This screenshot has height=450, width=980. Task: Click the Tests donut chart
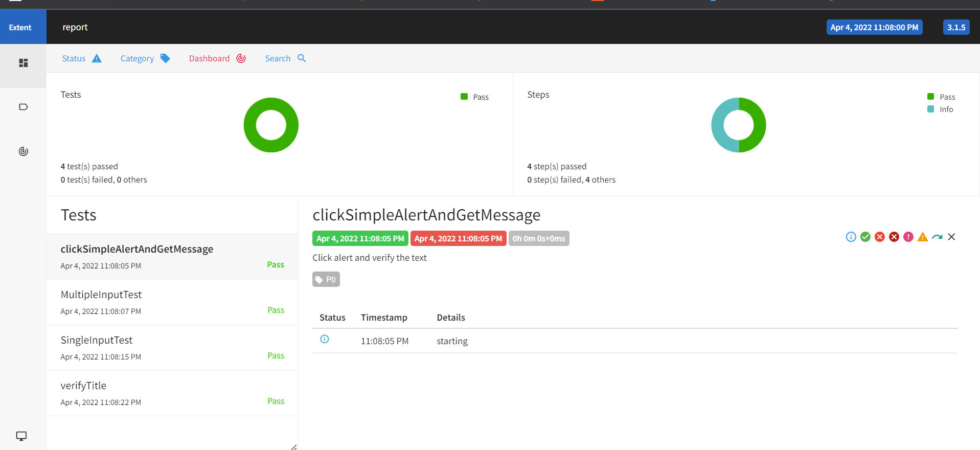(x=271, y=125)
